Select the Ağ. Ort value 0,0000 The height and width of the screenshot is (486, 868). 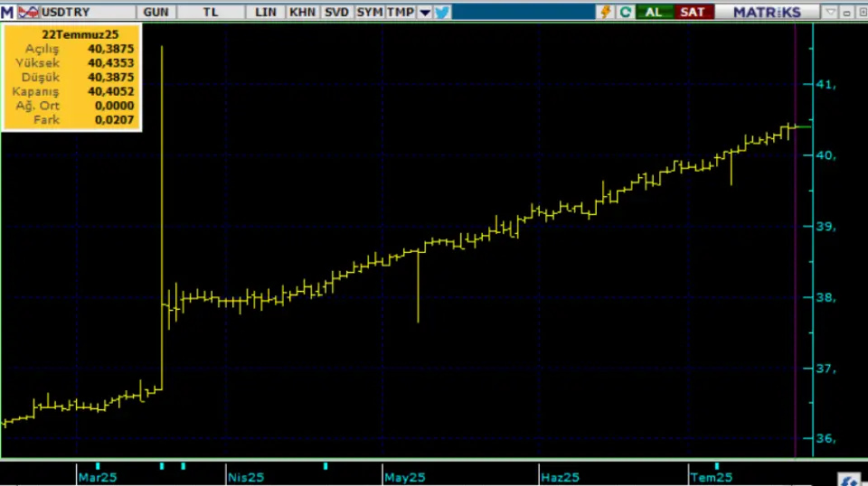pos(114,106)
